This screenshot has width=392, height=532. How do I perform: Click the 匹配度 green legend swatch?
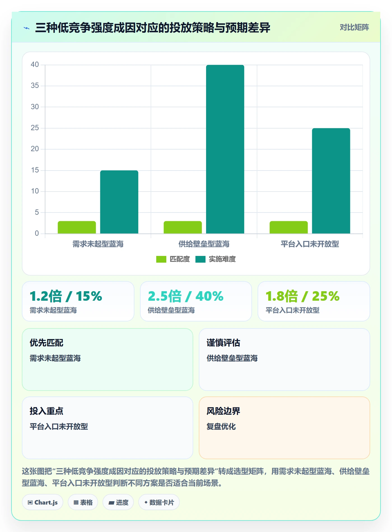[x=161, y=259]
